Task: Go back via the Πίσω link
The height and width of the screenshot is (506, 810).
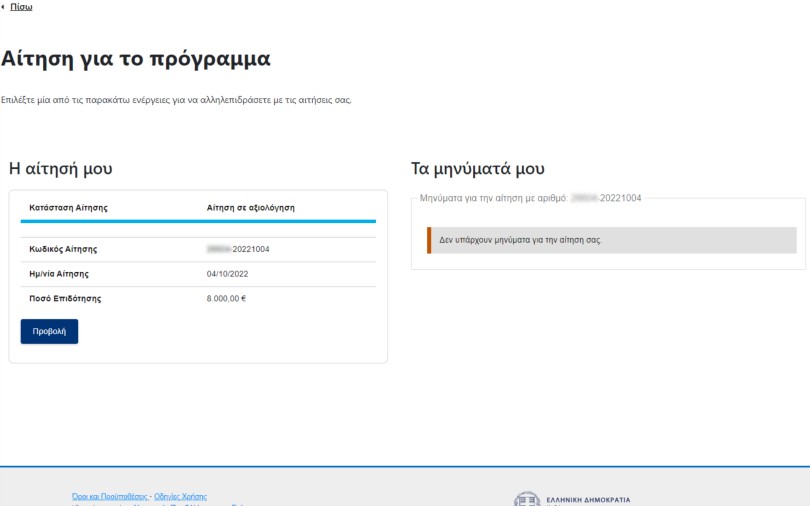Action: [x=21, y=7]
